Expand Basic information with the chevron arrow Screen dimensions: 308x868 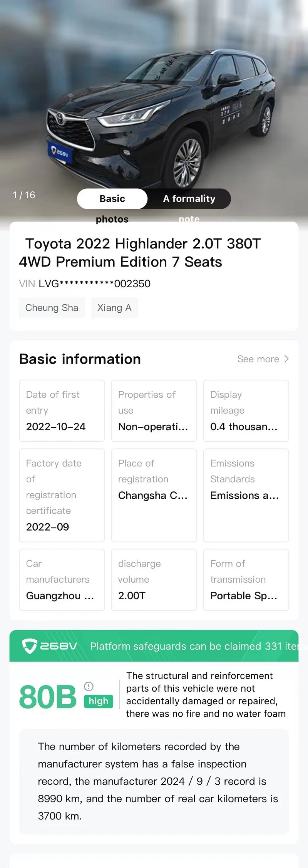point(286,359)
